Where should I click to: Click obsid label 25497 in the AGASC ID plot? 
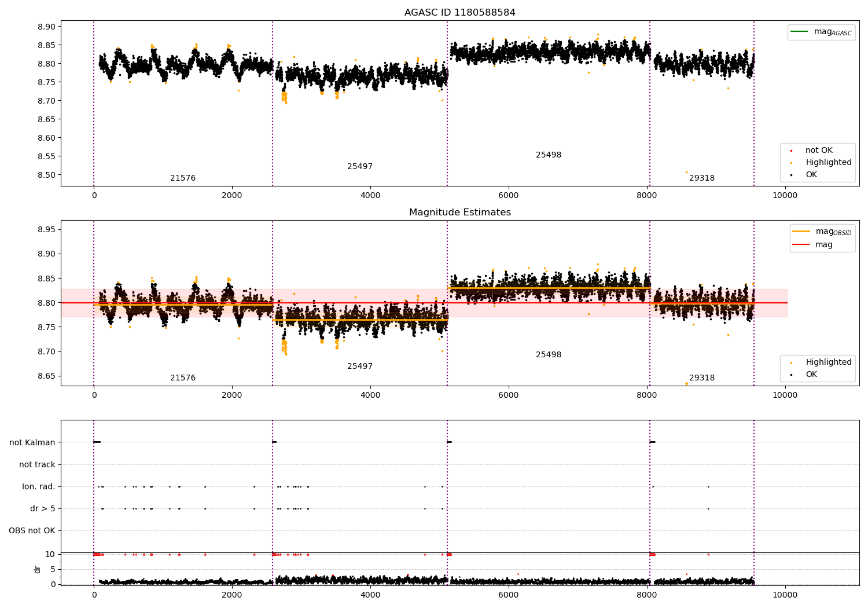click(x=360, y=167)
